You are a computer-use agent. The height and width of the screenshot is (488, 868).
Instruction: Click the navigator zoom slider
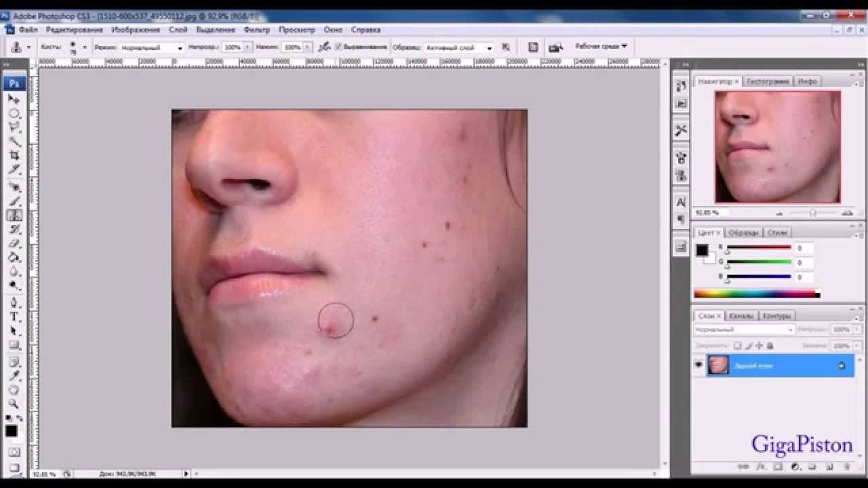812,213
